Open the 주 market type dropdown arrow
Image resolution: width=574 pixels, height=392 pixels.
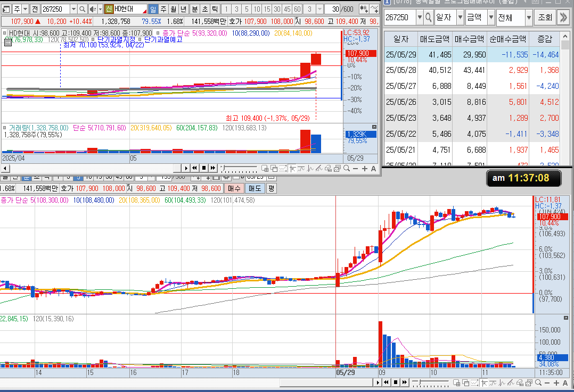(25, 9)
